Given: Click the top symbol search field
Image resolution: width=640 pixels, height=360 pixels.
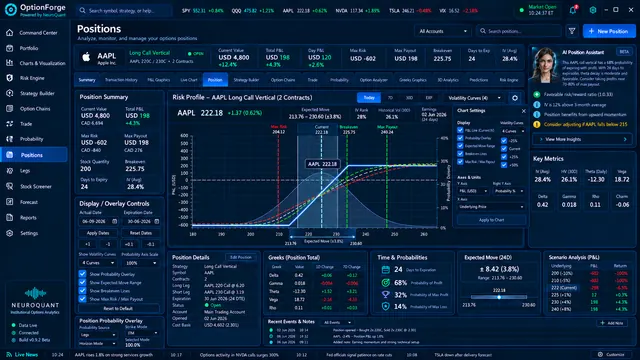Looking at the screenshot, I should 124,11.
